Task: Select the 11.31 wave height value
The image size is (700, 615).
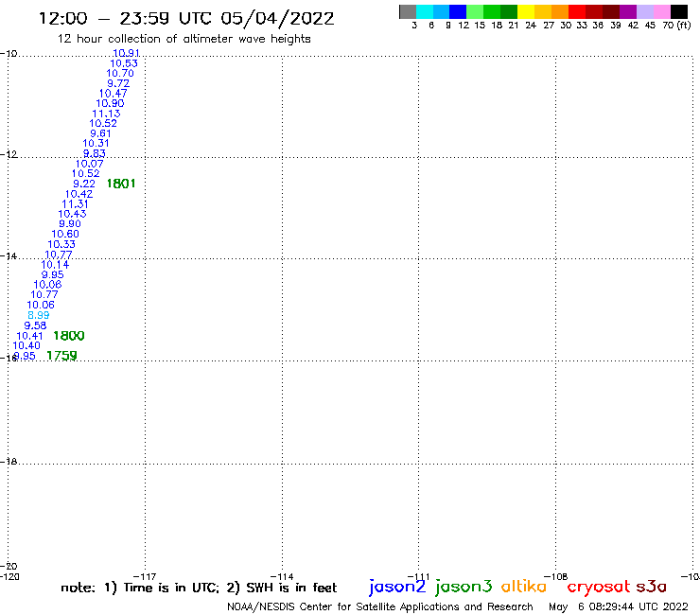Action: pos(75,203)
